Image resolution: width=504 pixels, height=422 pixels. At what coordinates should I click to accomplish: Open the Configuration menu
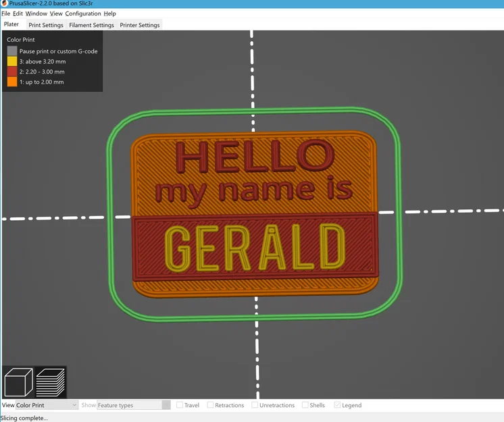83,14
